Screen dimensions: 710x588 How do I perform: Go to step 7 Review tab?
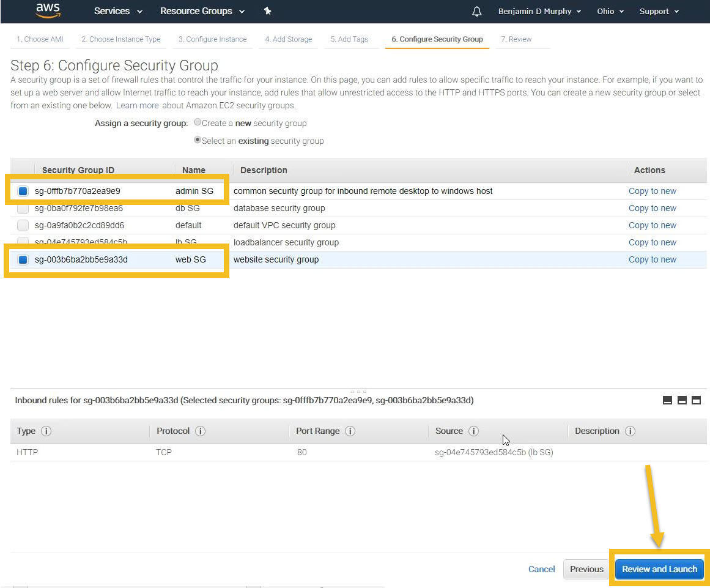(x=516, y=39)
